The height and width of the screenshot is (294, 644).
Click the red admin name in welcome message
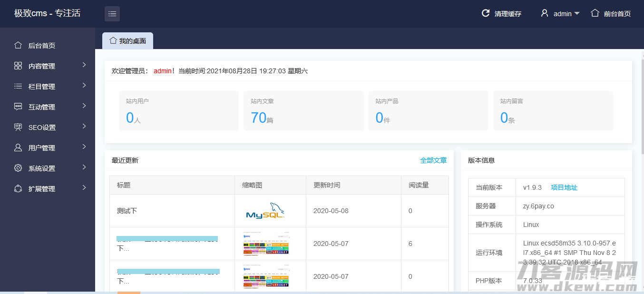click(x=162, y=71)
